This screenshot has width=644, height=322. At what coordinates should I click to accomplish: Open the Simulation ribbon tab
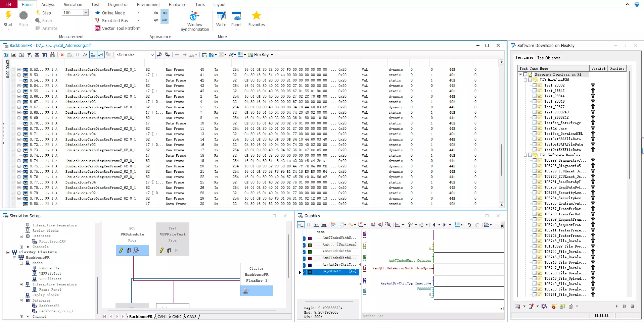coord(73,4)
